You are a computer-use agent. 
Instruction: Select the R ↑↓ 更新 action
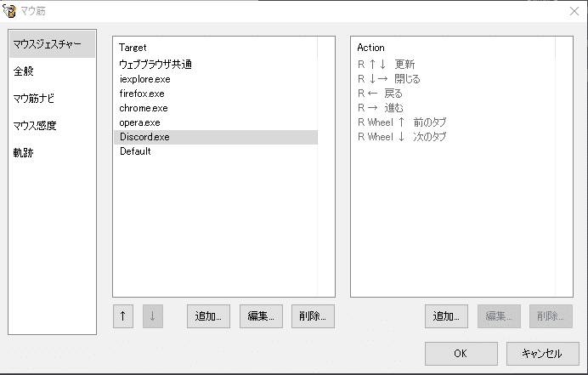pyautogui.click(x=454, y=65)
